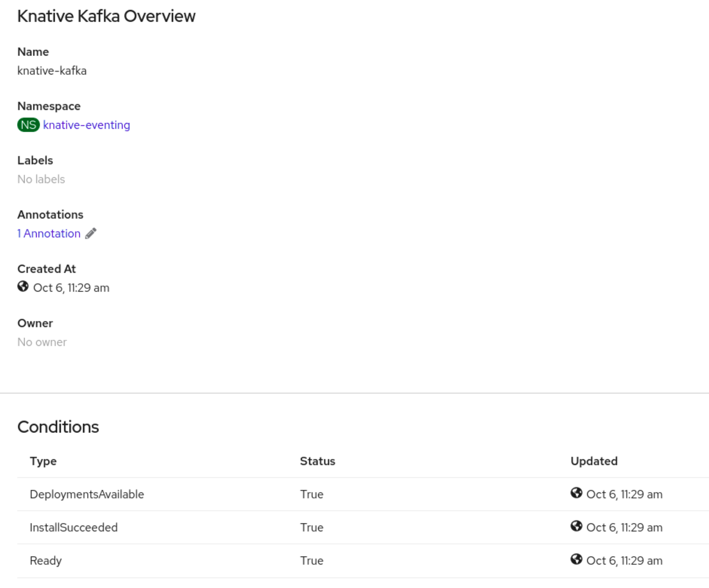
Task: Click globe icon in DeploymentsAvailable row
Action: coord(576,493)
